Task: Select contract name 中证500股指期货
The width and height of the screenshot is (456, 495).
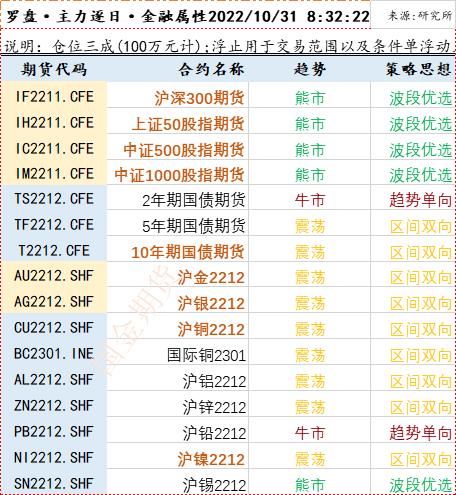Action: pyautogui.click(x=184, y=150)
